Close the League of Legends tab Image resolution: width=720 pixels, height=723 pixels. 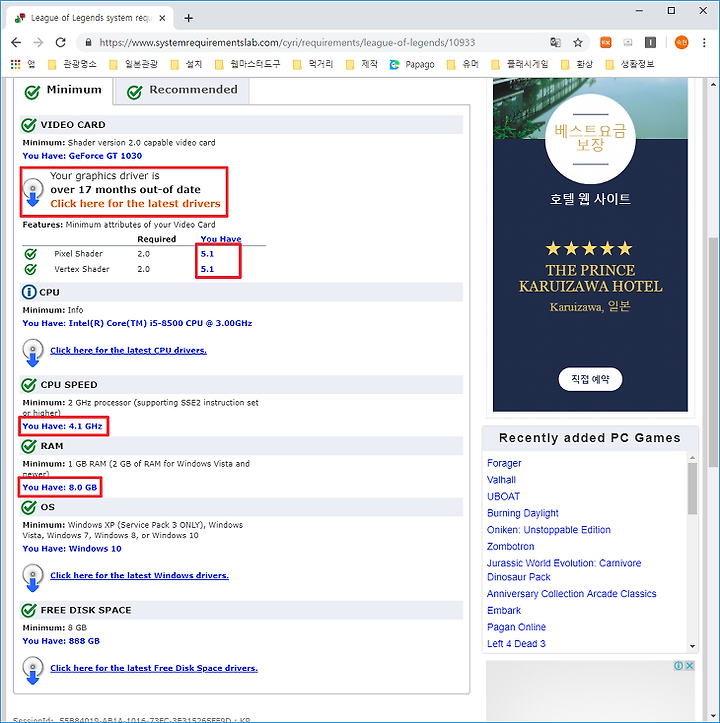162,18
